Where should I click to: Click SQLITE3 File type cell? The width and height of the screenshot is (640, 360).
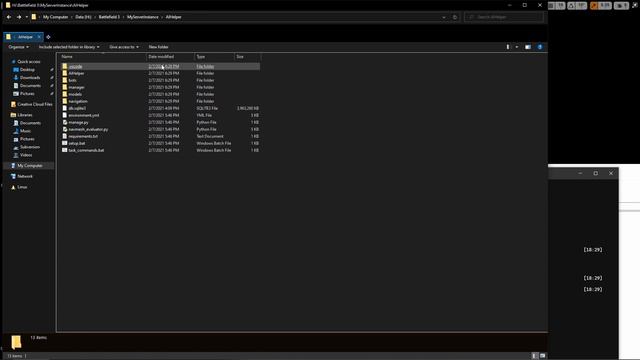(207, 109)
